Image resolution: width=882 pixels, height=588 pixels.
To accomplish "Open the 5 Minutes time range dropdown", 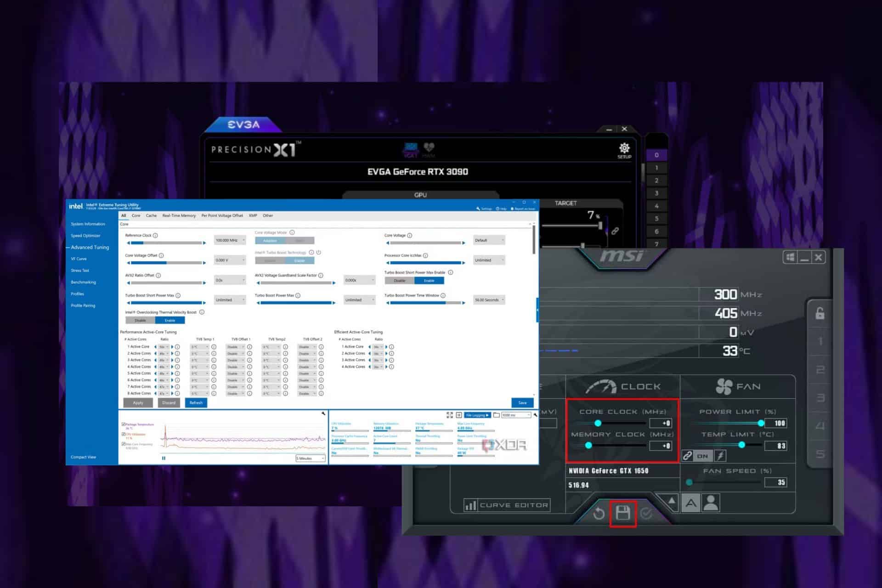I will tap(310, 458).
